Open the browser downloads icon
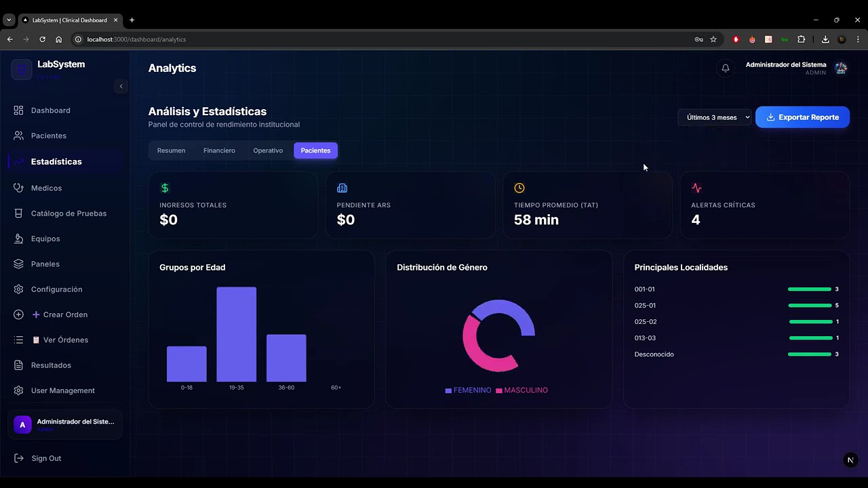The width and height of the screenshot is (868, 488). (825, 39)
